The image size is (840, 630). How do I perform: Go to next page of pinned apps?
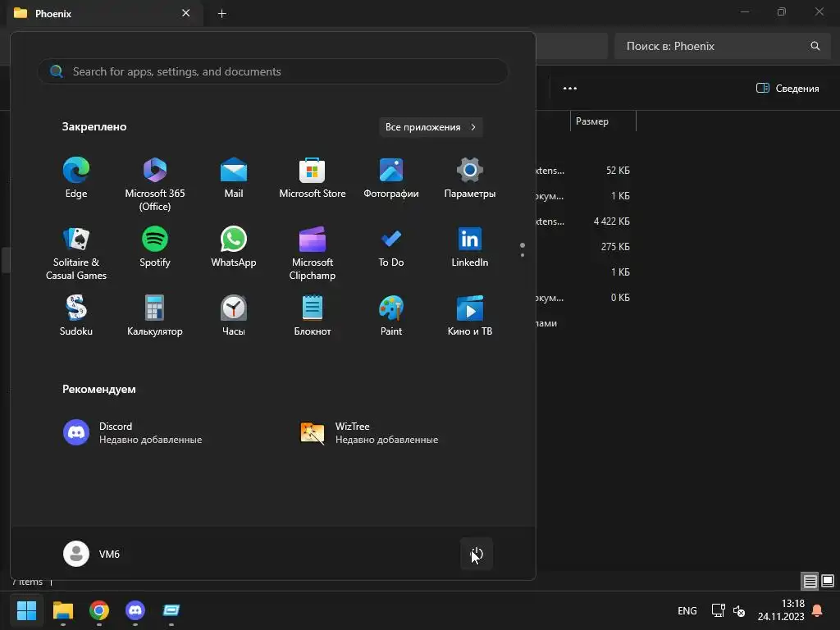coord(523,255)
